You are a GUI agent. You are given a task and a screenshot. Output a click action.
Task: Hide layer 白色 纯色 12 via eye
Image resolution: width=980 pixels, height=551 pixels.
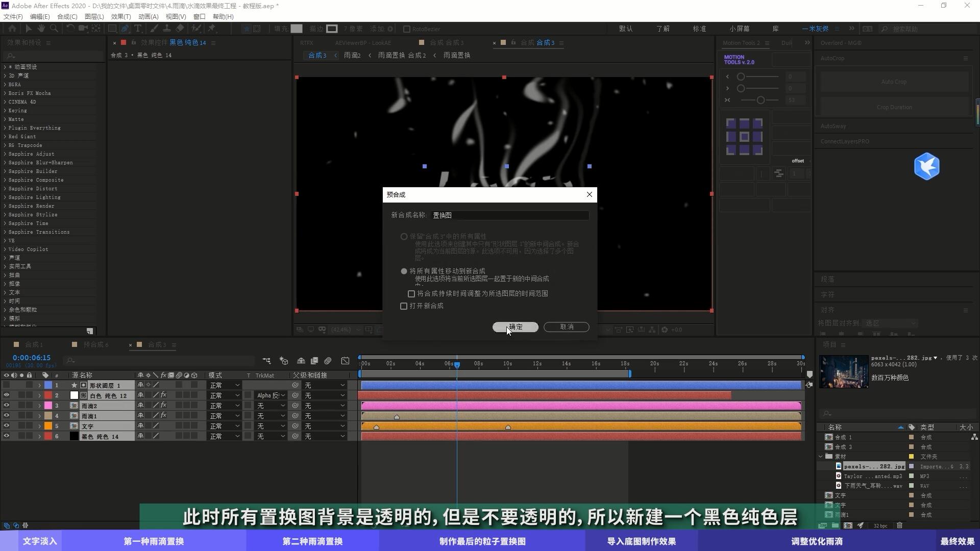pos(6,395)
